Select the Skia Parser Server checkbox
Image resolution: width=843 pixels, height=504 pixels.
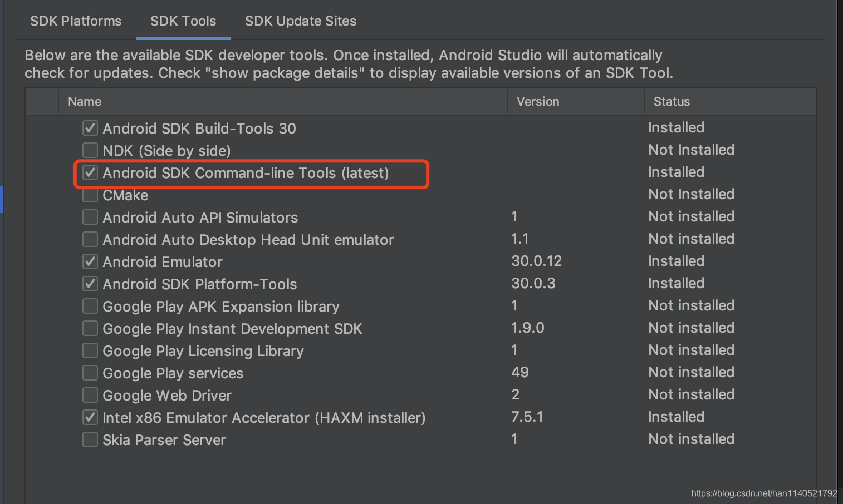point(90,439)
